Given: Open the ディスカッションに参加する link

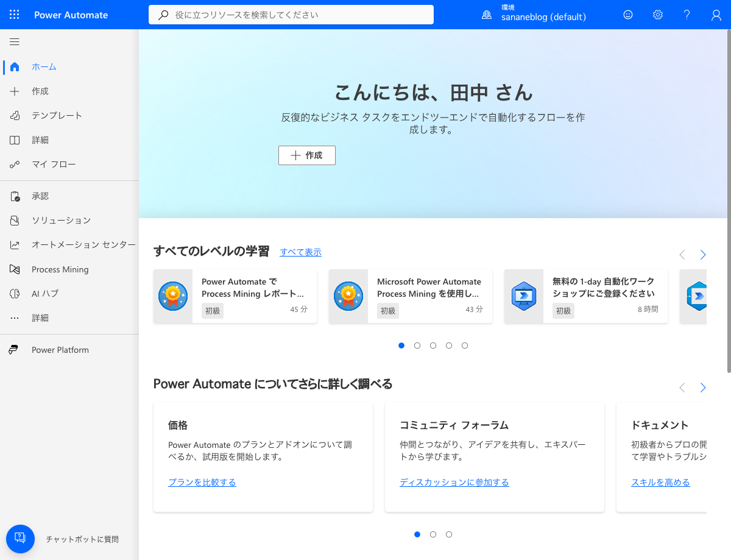Looking at the screenshot, I should 454,483.
